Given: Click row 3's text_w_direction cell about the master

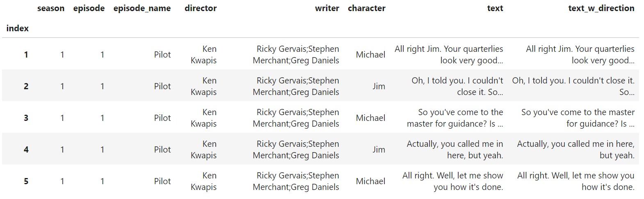Looking at the screenshot, I should 578,118.
